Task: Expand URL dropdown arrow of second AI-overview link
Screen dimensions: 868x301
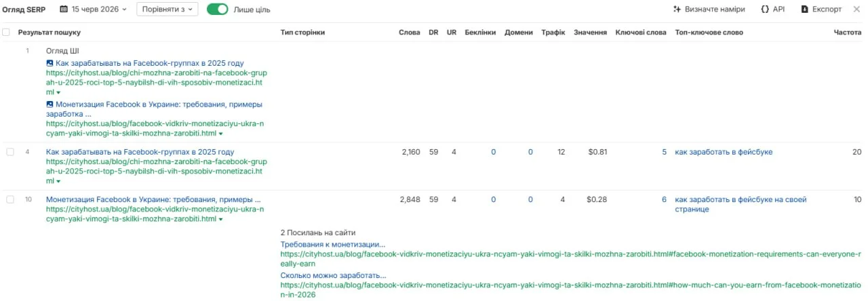Action: point(220,134)
